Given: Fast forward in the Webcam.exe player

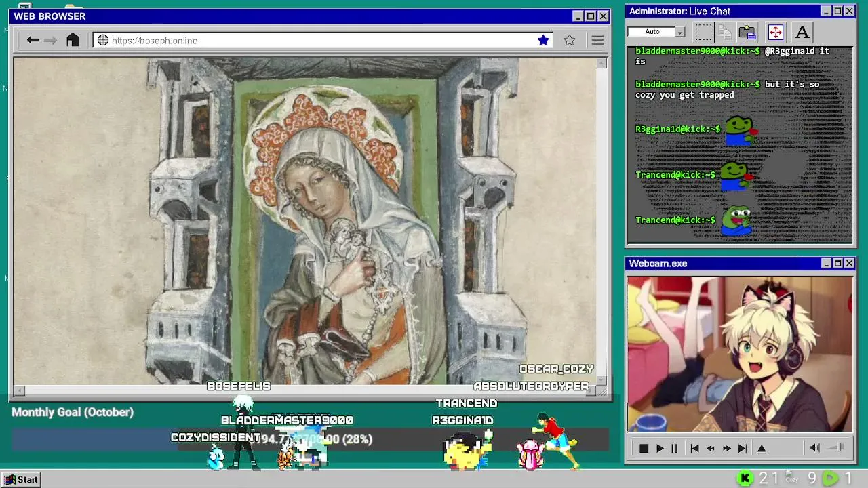Looking at the screenshot, I should [726, 448].
